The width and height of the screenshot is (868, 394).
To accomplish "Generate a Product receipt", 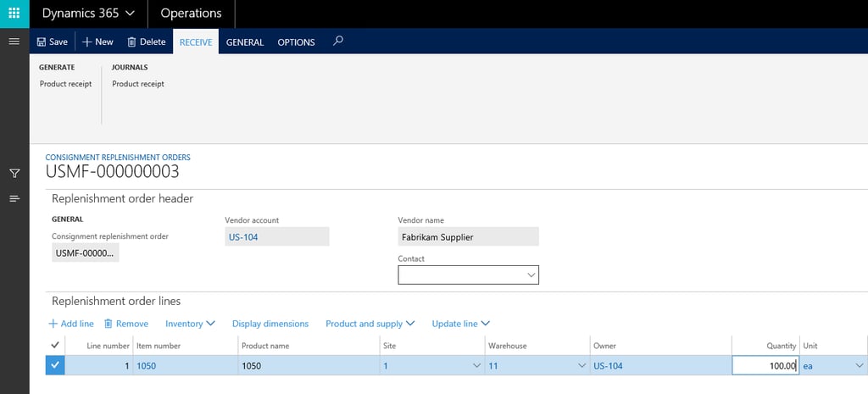I will pyautogui.click(x=66, y=84).
